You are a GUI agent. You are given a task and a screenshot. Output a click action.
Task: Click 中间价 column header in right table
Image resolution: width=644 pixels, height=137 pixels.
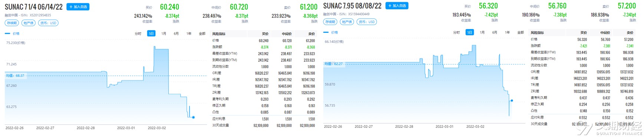coord(605,33)
